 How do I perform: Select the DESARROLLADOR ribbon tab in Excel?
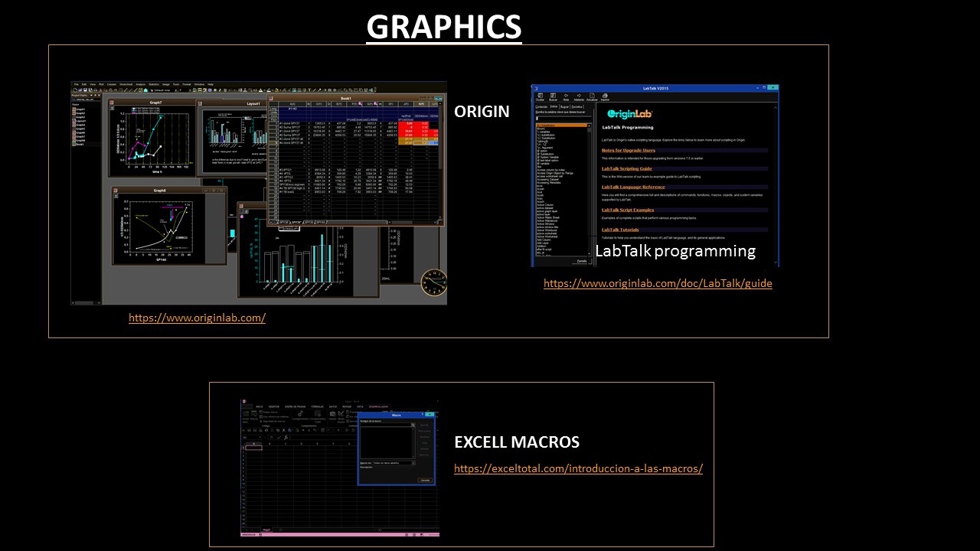tap(378, 406)
